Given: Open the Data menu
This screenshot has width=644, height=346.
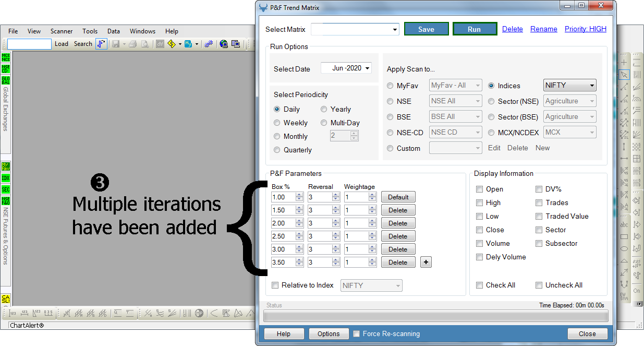Looking at the screenshot, I should 114,31.
